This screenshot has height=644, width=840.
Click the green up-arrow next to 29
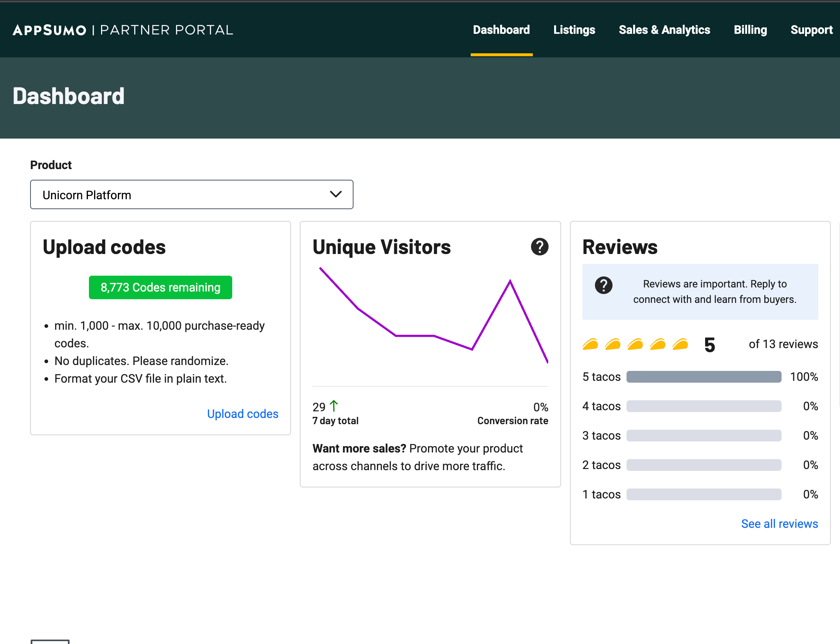(x=333, y=405)
